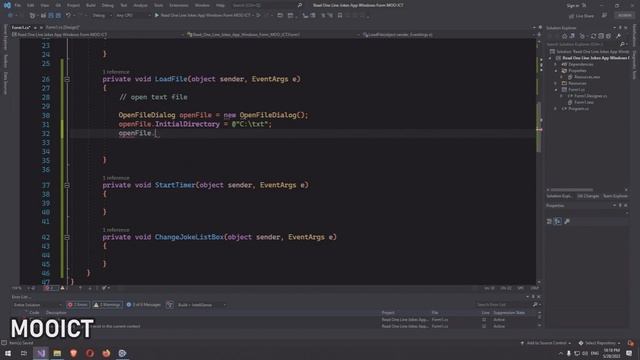Viewport: 640px width, 360px height.
Task: Open the Visual Studio taskbar icon
Action: 41,353
